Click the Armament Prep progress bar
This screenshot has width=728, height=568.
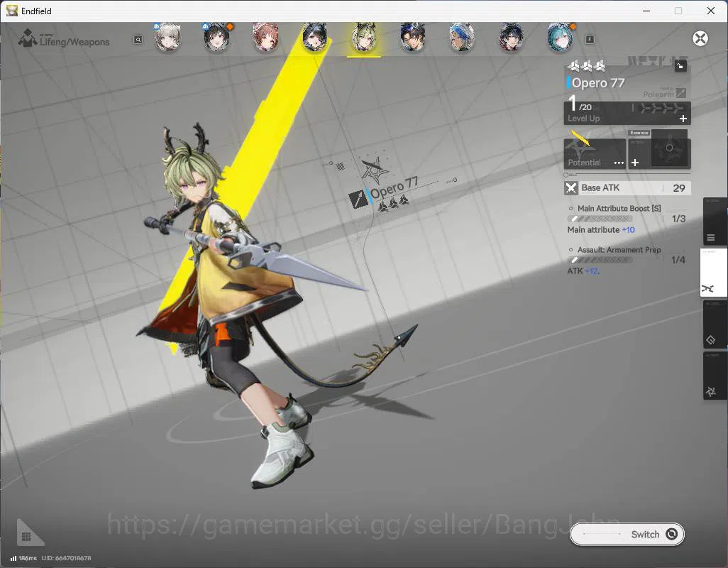600,260
